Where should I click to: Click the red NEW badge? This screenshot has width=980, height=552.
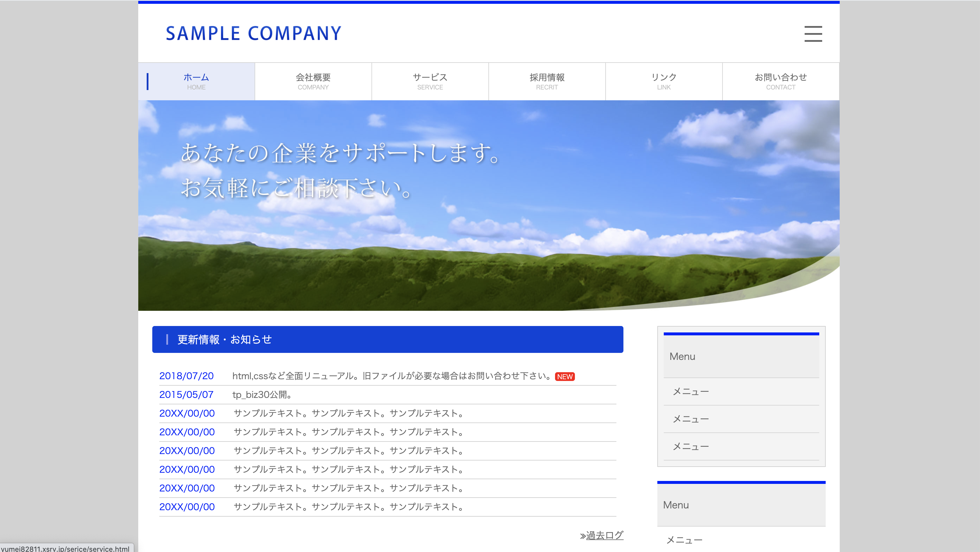[565, 377]
